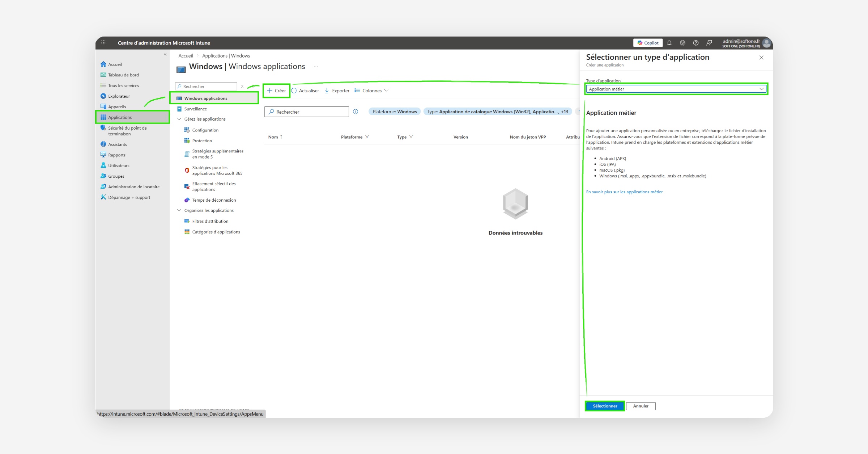Open Copilot in the header
This screenshot has height=454, width=868.
[x=648, y=43]
